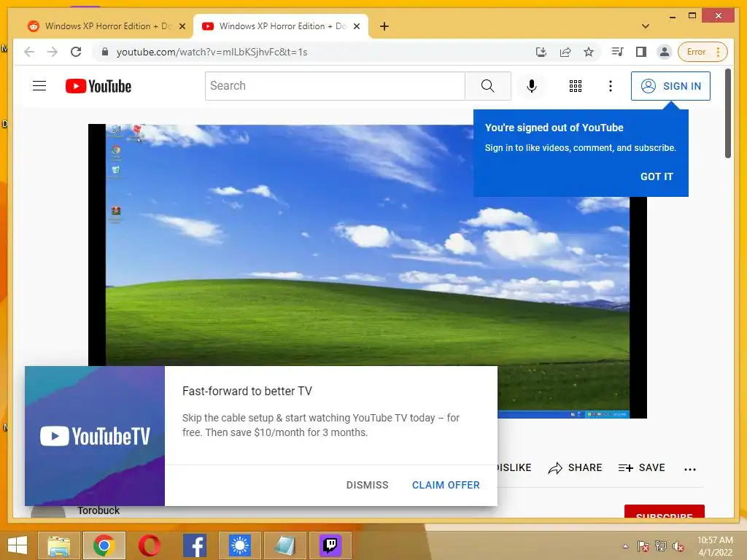Click the network tray icon
The width and height of the screenshot is (747, 560).
660,546
